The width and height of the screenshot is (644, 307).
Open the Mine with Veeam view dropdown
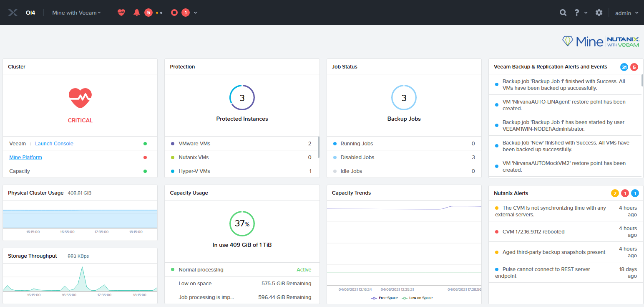(76, 13)
